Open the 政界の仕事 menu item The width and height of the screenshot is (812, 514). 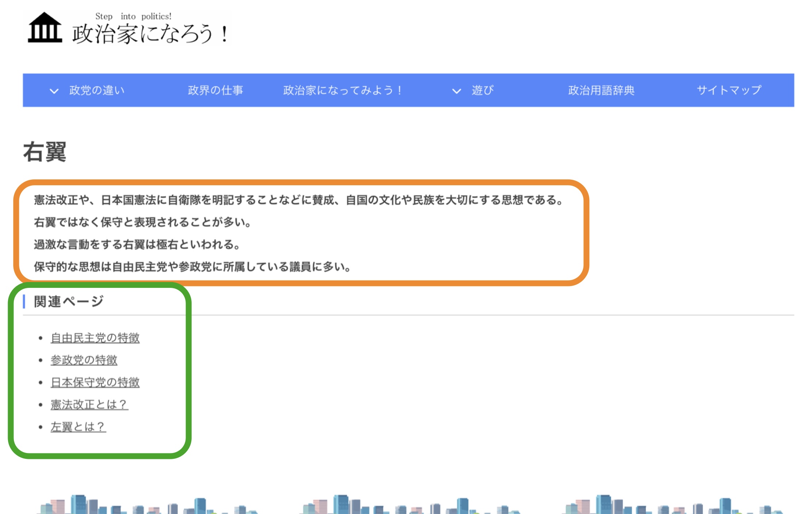coord(215,90)
